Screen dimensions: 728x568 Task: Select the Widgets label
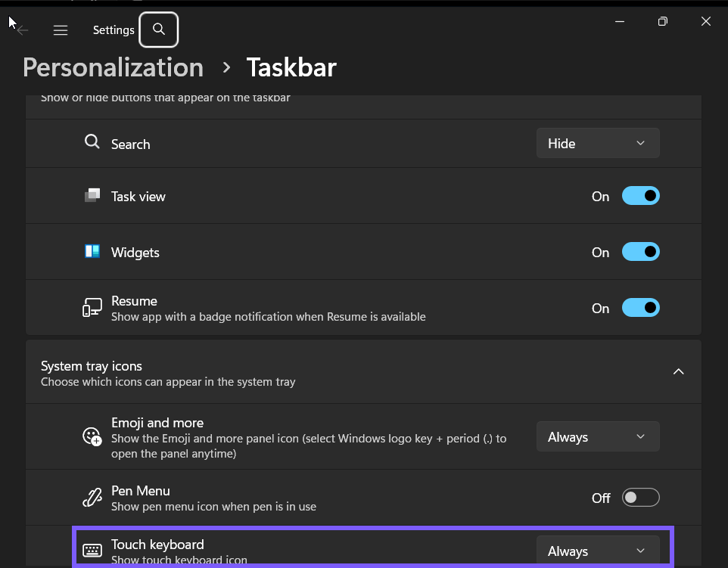135,253
